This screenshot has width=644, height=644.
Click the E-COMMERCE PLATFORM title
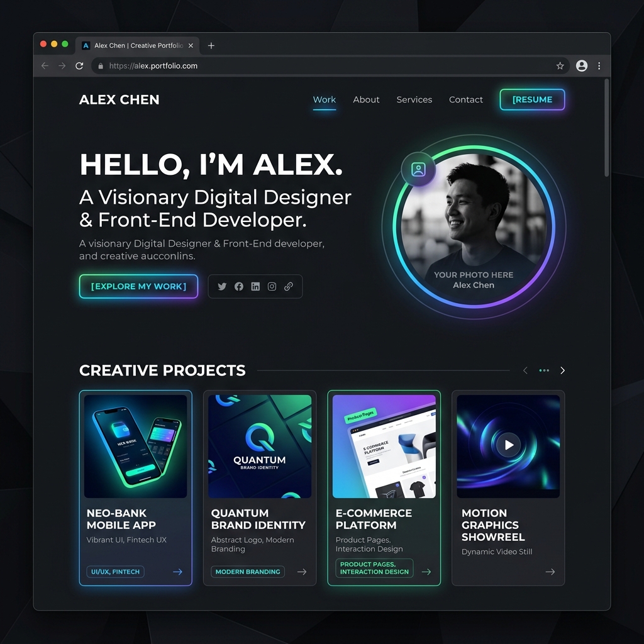(x=374, y=519)
